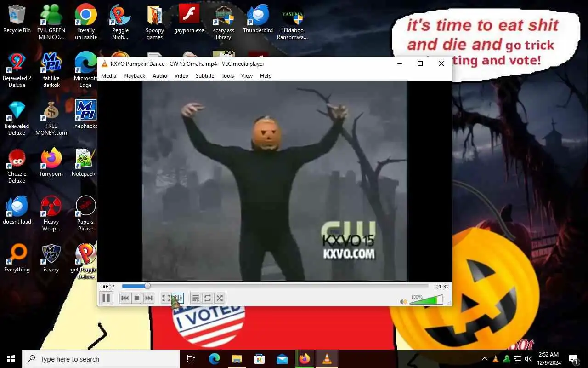This screenshot has width=588, height=368.
Task: Select the 'is very' desktop shortcut
Action: click(x=51, y=258)
